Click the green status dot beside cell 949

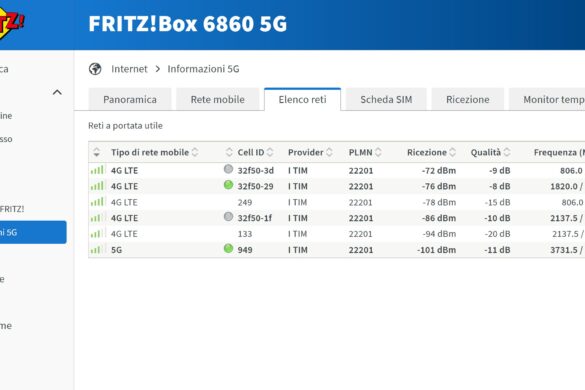[228, 248]
